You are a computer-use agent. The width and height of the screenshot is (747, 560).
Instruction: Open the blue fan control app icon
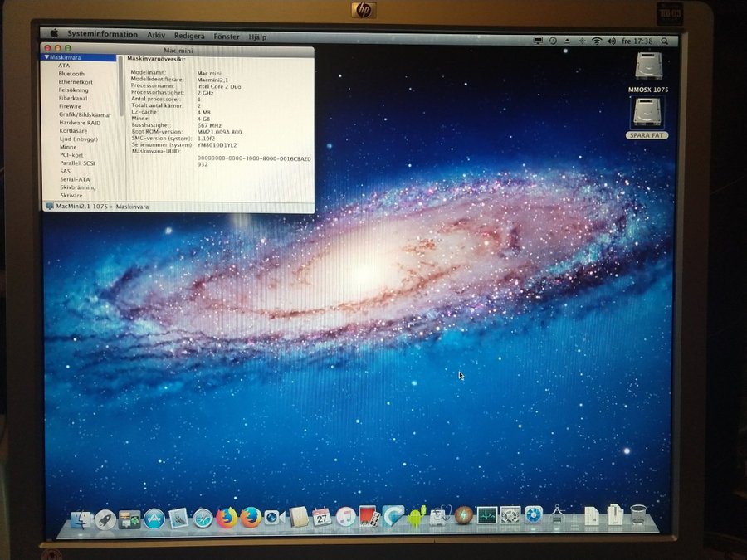coord(534,515)
